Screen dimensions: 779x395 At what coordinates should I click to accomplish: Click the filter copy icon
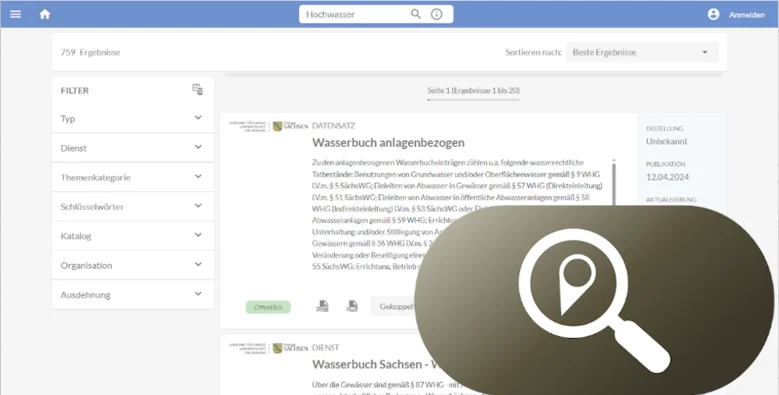pos(198,89)
